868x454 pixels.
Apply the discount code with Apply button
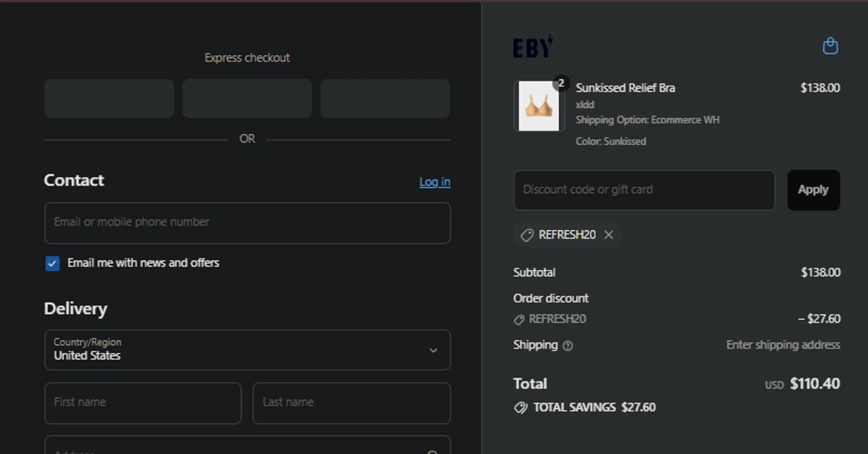click(x=813, y=190)
